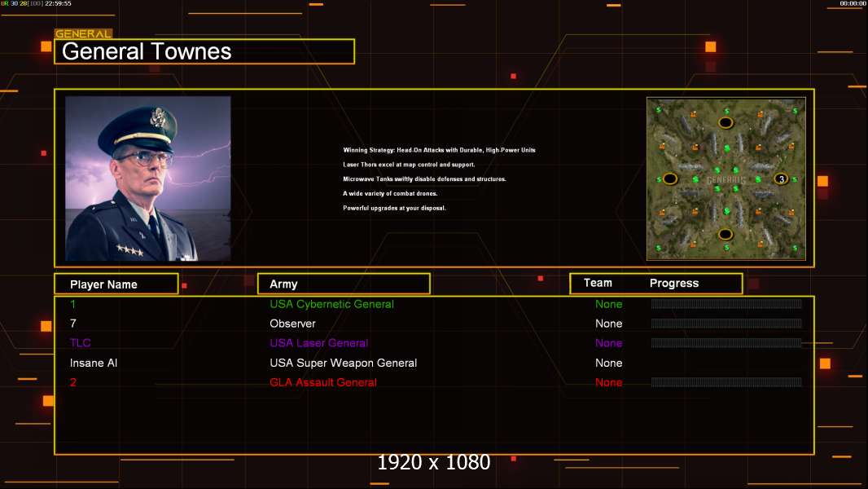Screen dimensions: 868x489
Task: Select the USA Cybernetic General army entry
Action: coord(331,304)
